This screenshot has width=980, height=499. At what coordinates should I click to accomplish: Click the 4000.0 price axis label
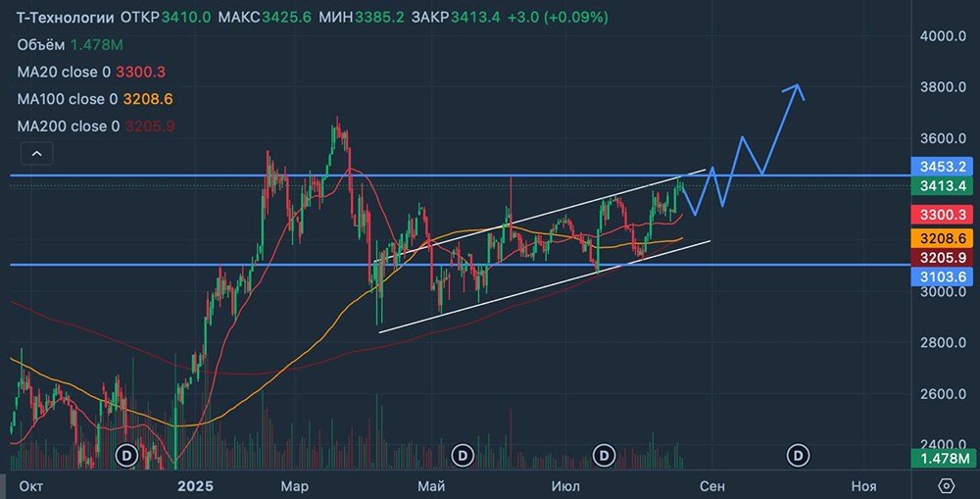click(x=943, y=35)
